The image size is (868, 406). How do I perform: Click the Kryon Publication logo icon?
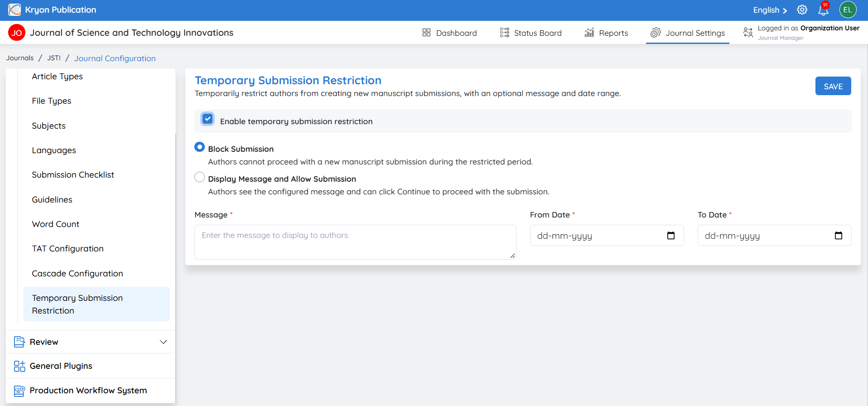pyautogui.click(x=14, y=10)
